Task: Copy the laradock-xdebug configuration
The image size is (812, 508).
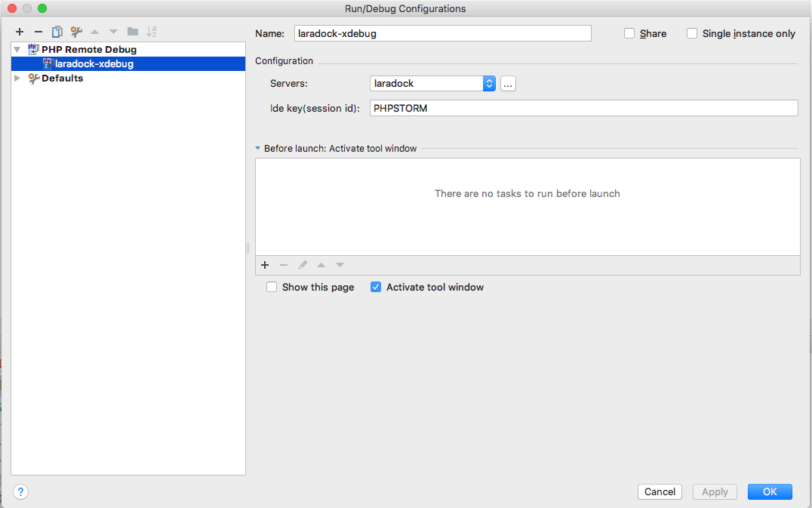Action: coord(57,32)
